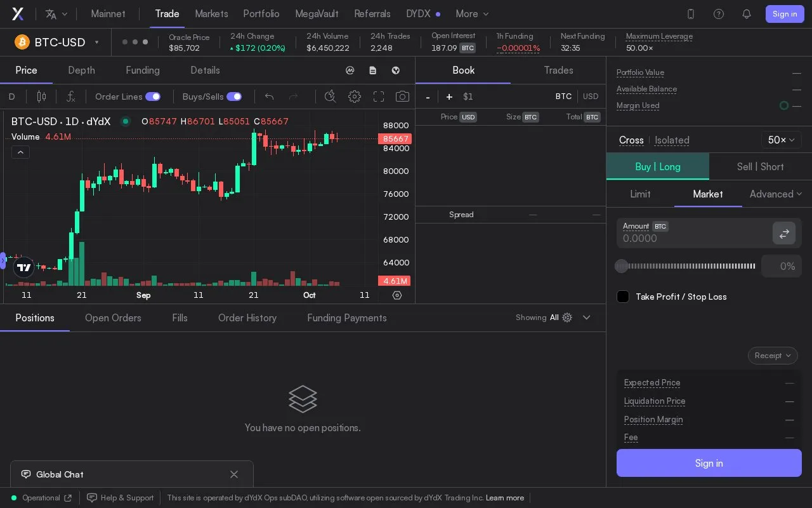Click the chart undo arrow

269,97
